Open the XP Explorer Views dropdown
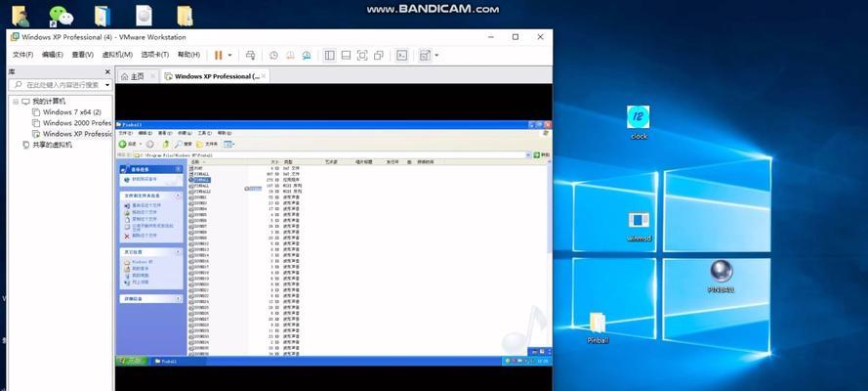868x391 pixels. 229,144
